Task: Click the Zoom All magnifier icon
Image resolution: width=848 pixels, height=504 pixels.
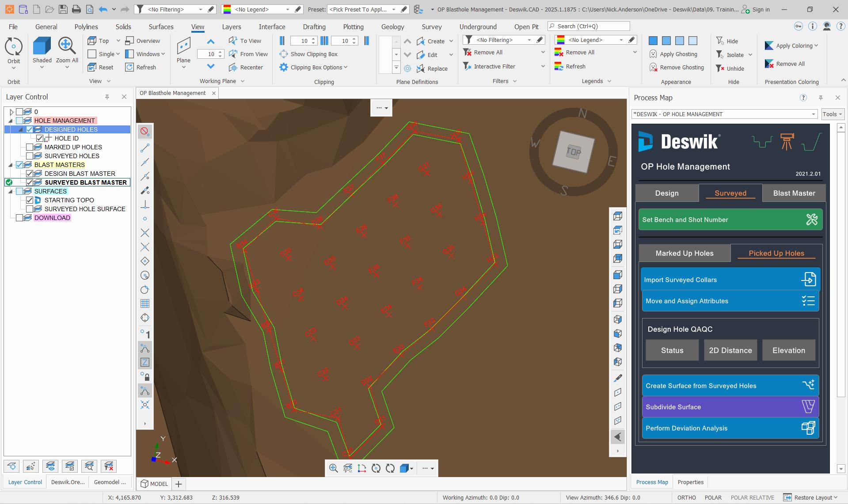Action: point(67,46)
